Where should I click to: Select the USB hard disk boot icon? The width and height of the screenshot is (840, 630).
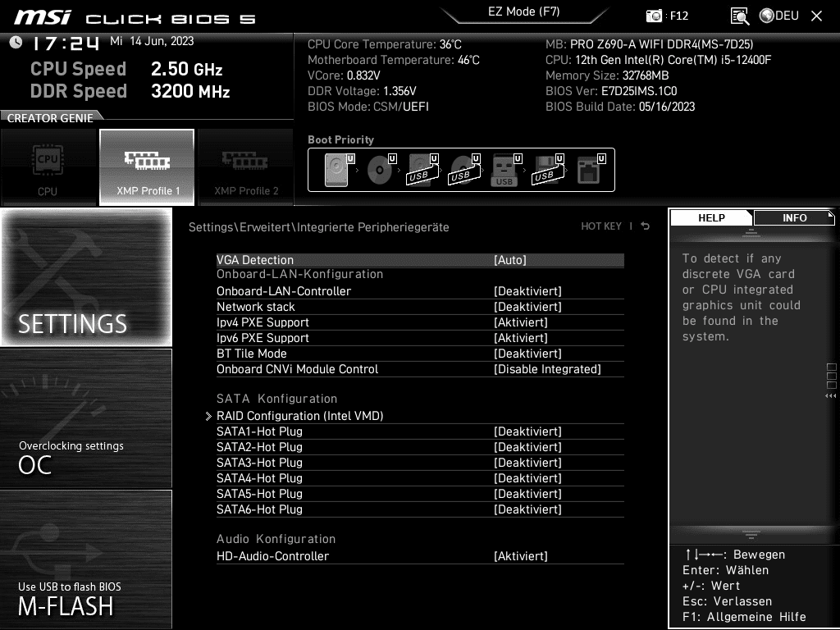(x=422, y=170)
